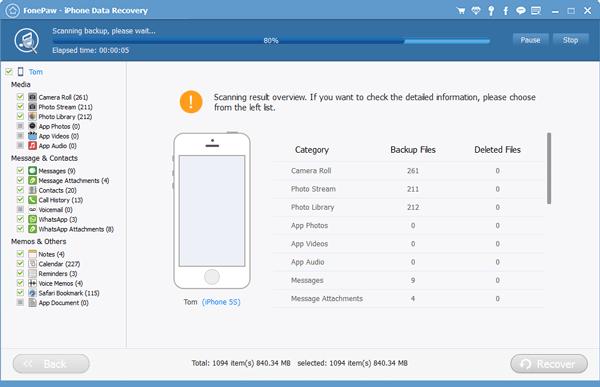This screenshot has width=600, height=387.
Task: Click the Photo Library row in the table
Action: tap(408, 207)
